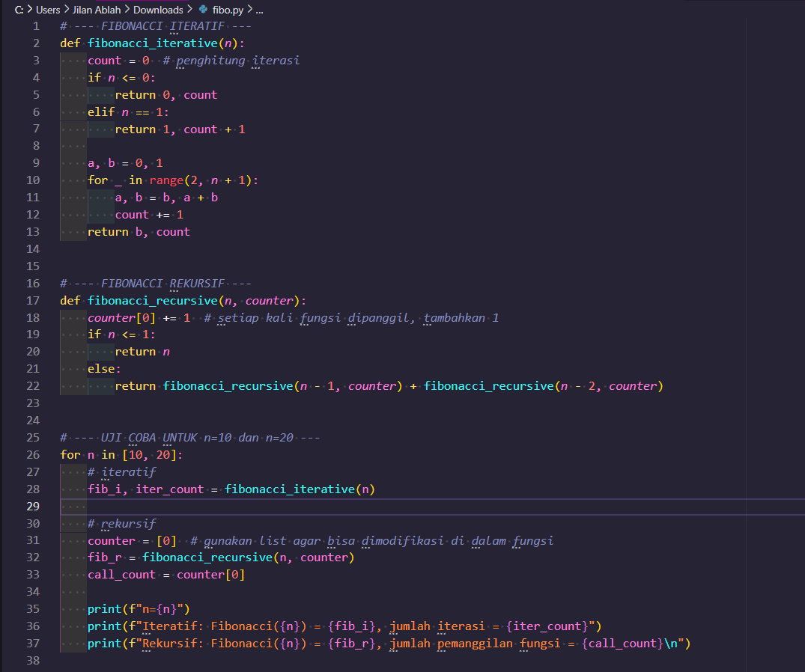Select the Users breadcrumb segment
The height and width of the screenshot is (672, 805).
(48, 10)
